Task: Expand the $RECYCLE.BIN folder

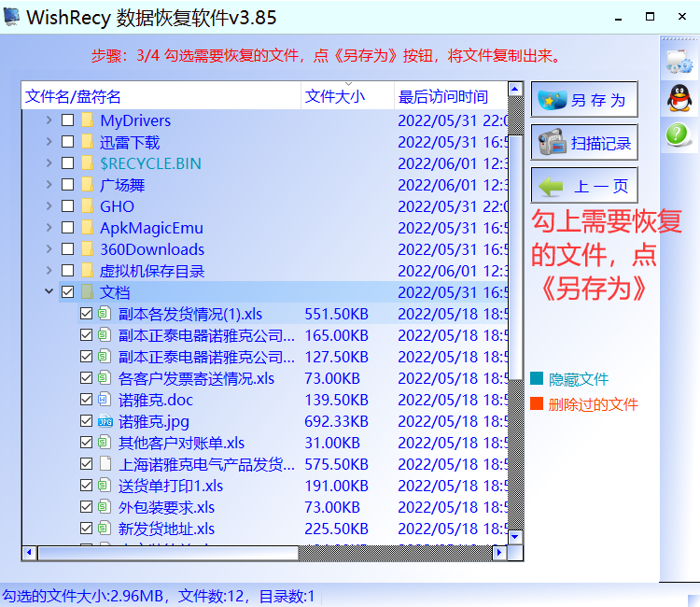Action: pos(49,162)
